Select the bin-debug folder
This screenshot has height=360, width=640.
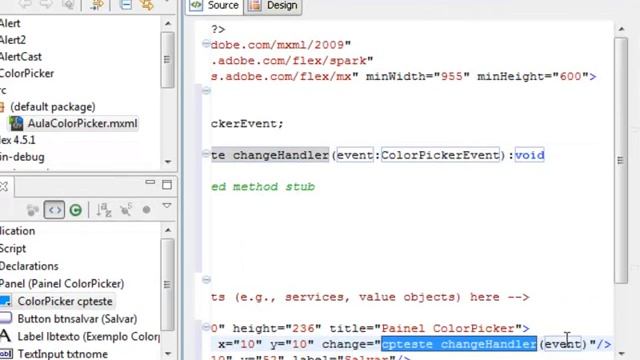pos(22,157)
